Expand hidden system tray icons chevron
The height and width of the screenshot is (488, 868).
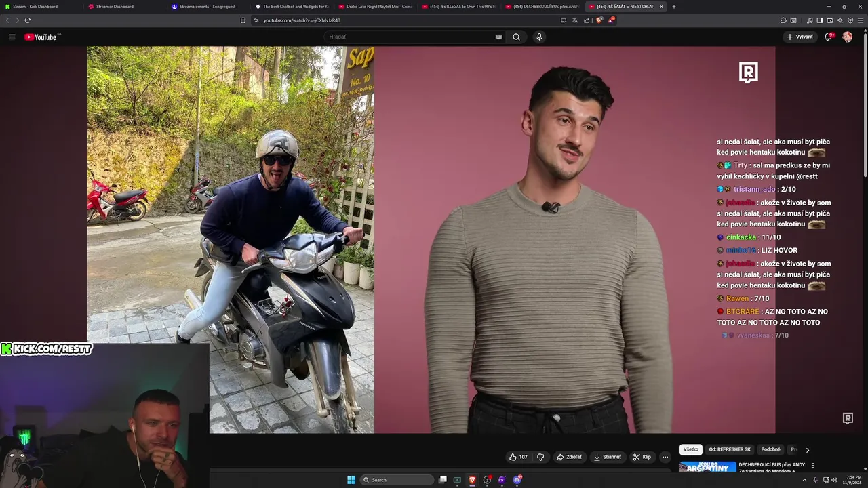pyautogui.click(x=804, y=480)
